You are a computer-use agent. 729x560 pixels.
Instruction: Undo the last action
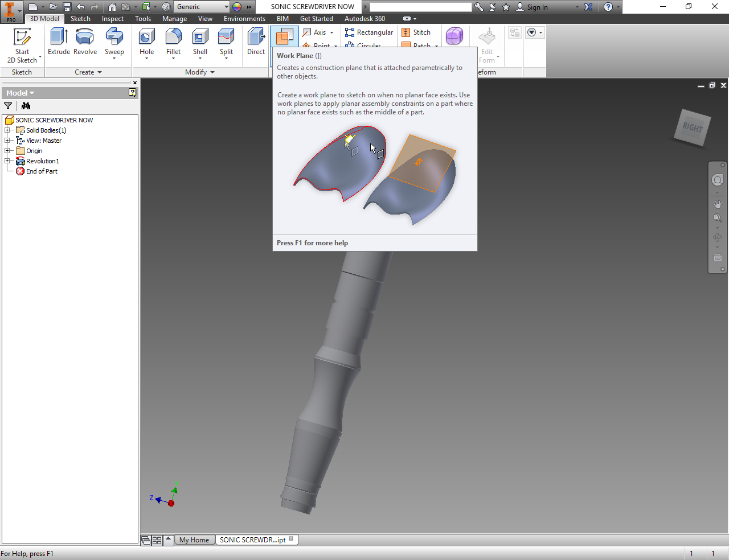pyautogui.click(x=81, y=7)
